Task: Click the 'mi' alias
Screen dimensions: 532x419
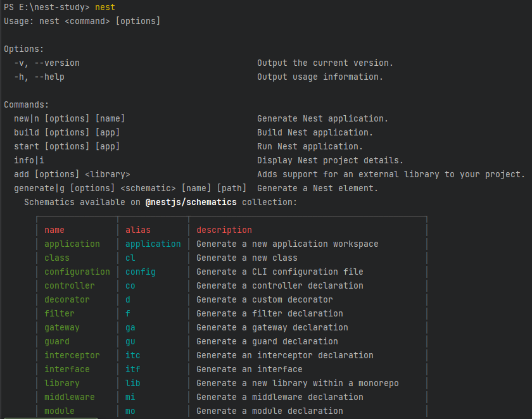Action: 130,397
